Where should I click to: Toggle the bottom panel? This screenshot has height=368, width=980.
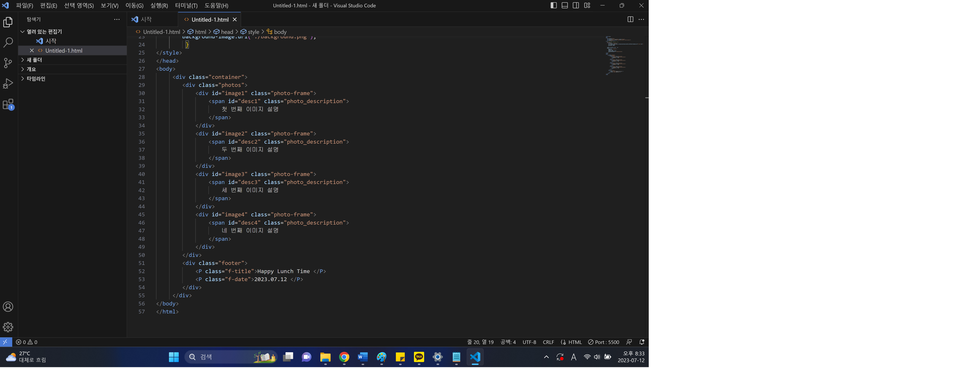[565, 5]
